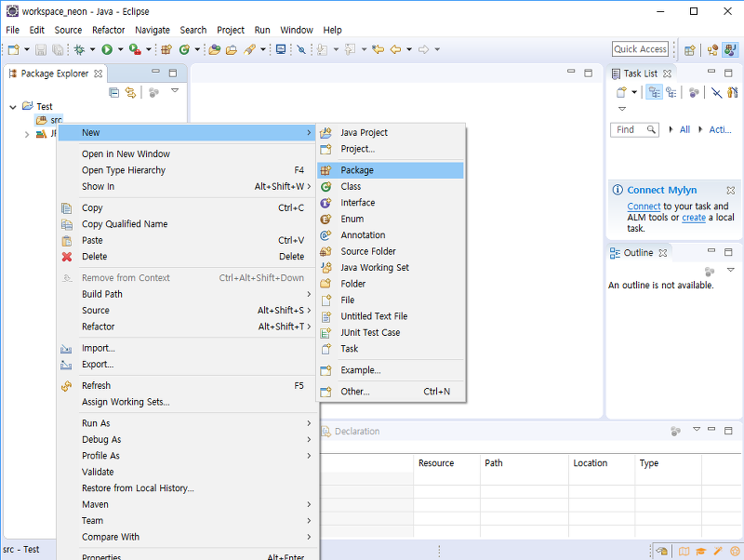Viewport: 744px width, 560px height.
Task: Open New Task dropdown arrow in Task List
Action: [634, 92]
